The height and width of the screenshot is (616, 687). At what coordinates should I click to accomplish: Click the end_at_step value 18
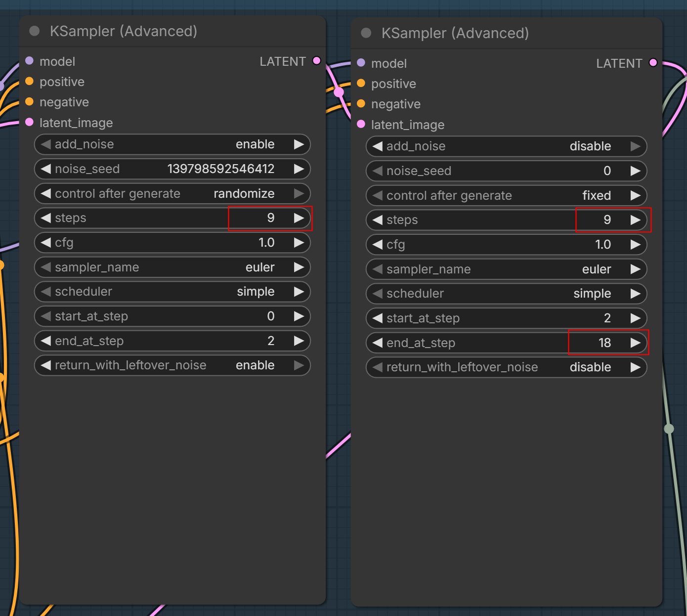click(x=605, y=343)
